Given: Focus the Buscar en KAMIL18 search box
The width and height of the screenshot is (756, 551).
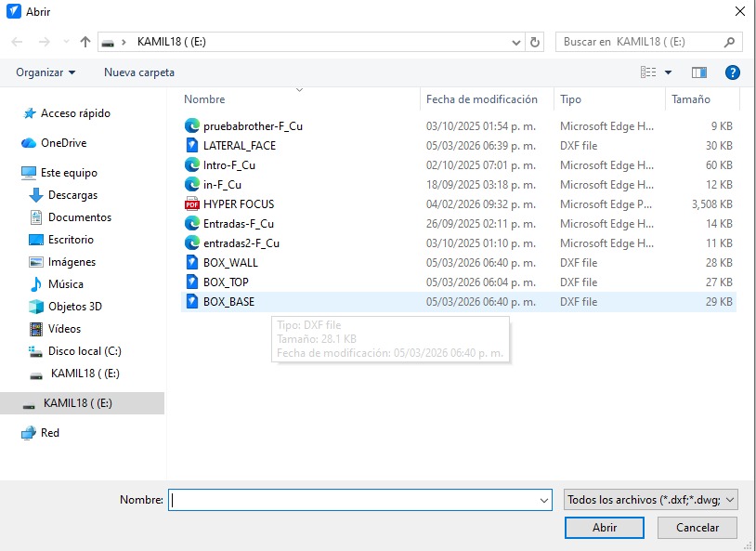Looking at the screenshot, I should 648,42.
